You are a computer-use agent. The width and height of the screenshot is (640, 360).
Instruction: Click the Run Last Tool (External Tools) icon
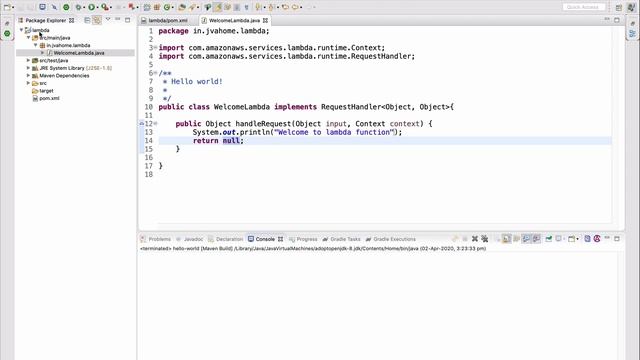(105, 7)
